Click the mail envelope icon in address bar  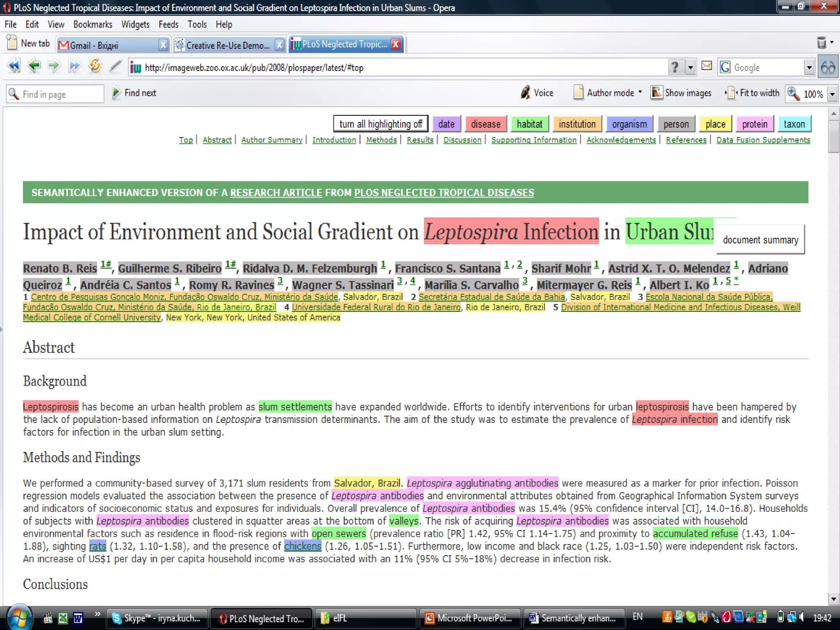point(706,66)
